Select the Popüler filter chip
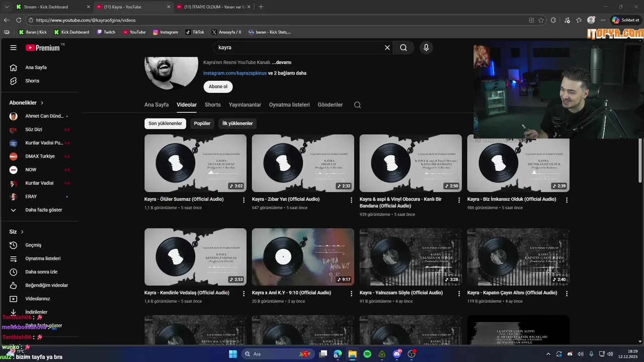 [202, 123]
